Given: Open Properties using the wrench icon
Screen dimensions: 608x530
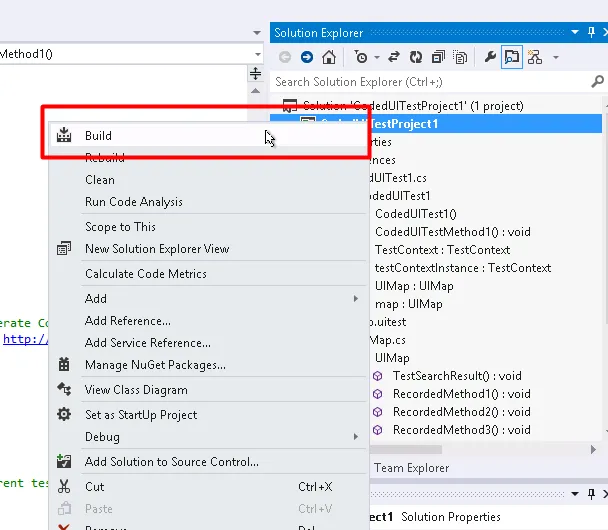Looking at the screenshot, I should (490, 57).
